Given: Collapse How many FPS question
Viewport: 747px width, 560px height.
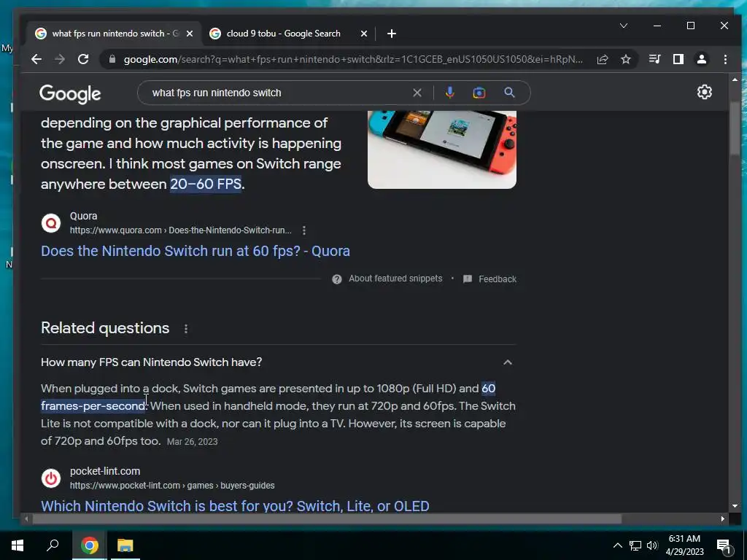Looking at the screenshot, I should (x=508, y=362).
